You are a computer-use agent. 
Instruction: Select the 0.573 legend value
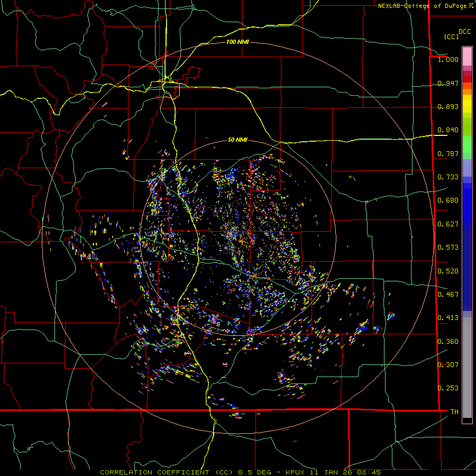coord(448,248)
